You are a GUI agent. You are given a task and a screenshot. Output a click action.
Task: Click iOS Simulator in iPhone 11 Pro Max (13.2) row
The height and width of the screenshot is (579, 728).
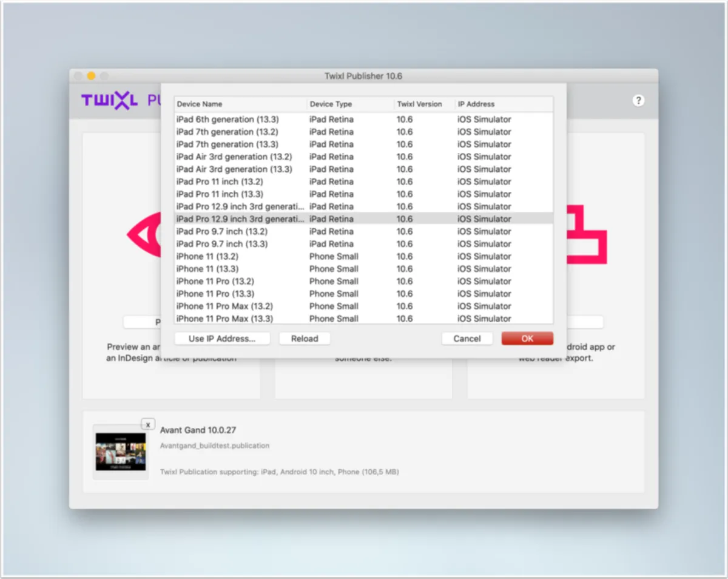[x=484, y=306]
